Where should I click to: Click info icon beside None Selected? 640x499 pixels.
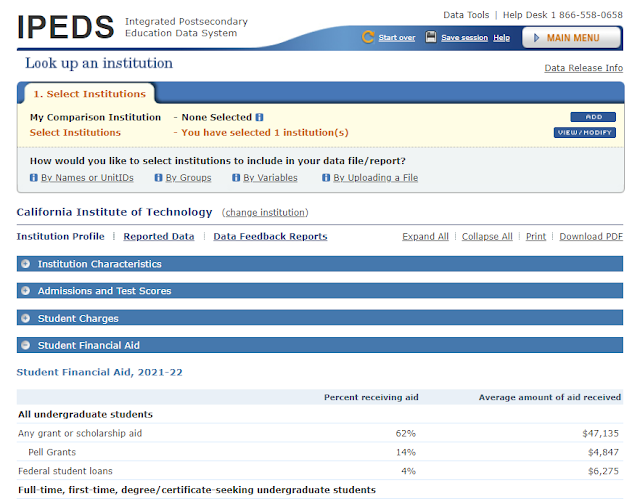click(259, 117)
